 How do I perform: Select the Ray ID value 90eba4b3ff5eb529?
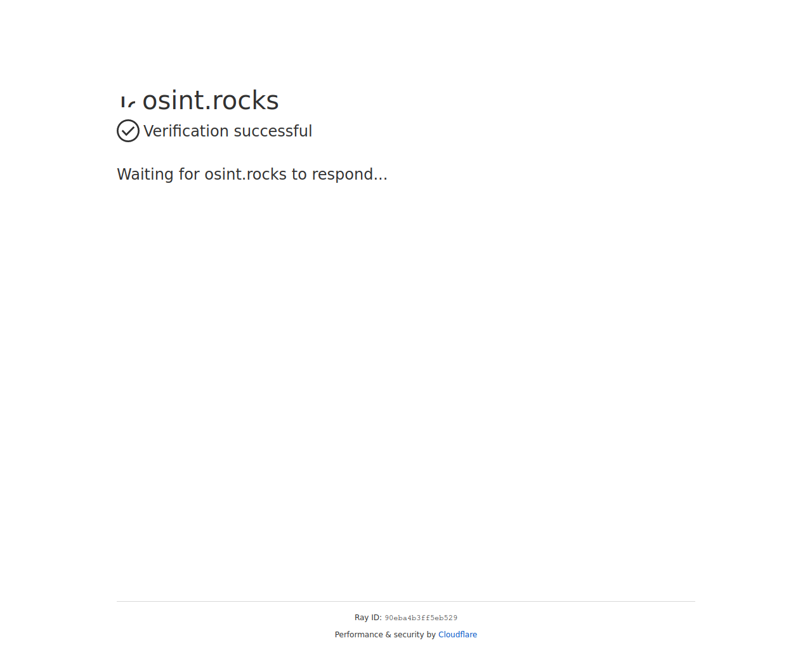click(421, 618)
